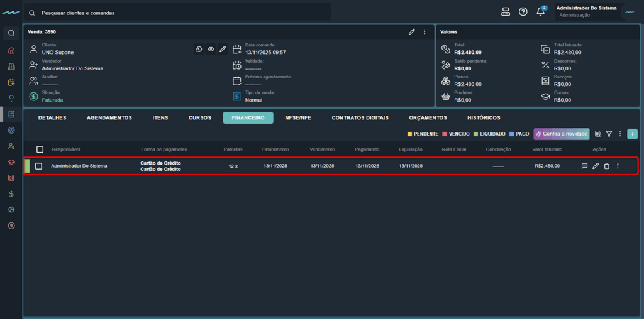The image size is (644, 319).
Task: Toggle the eye icon to view client
Action: (x=211, y=49)
